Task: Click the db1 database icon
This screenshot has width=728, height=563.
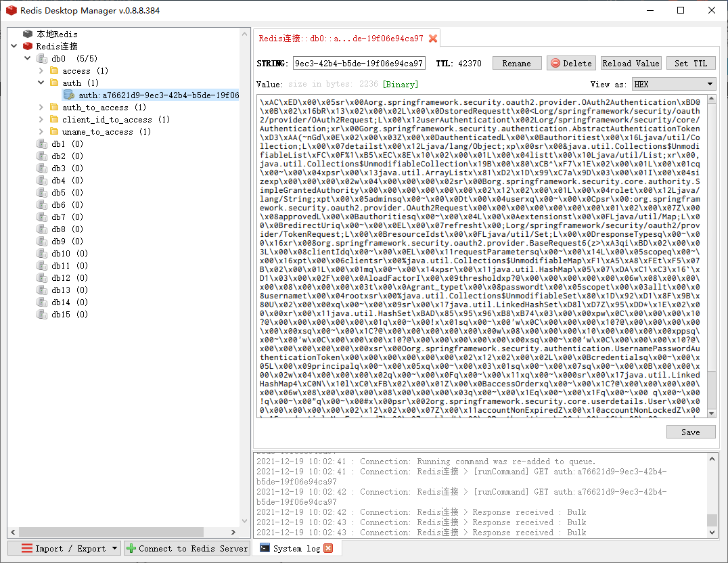Action: [42, 144]
